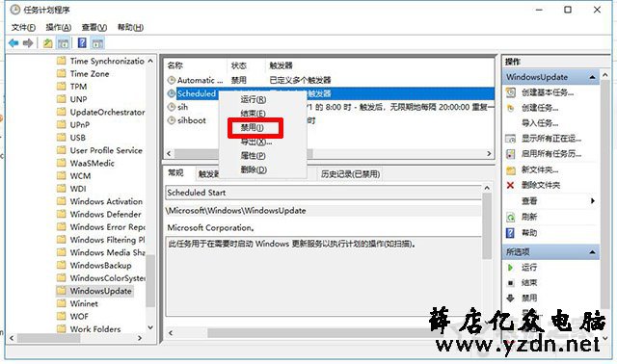617x364 pixels.
Task: Select the USB folder in tree
Action: click(71, 138)
